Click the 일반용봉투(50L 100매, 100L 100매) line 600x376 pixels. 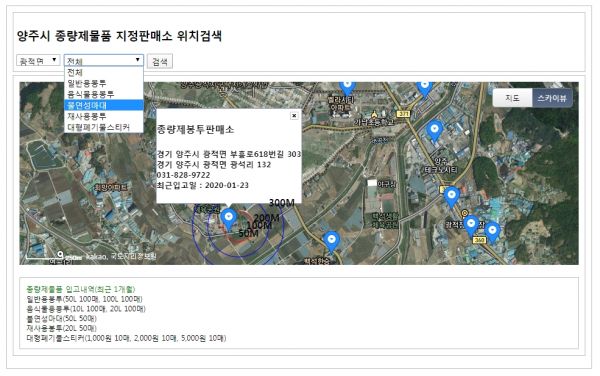pyautogui.click(x=84, y=299)
